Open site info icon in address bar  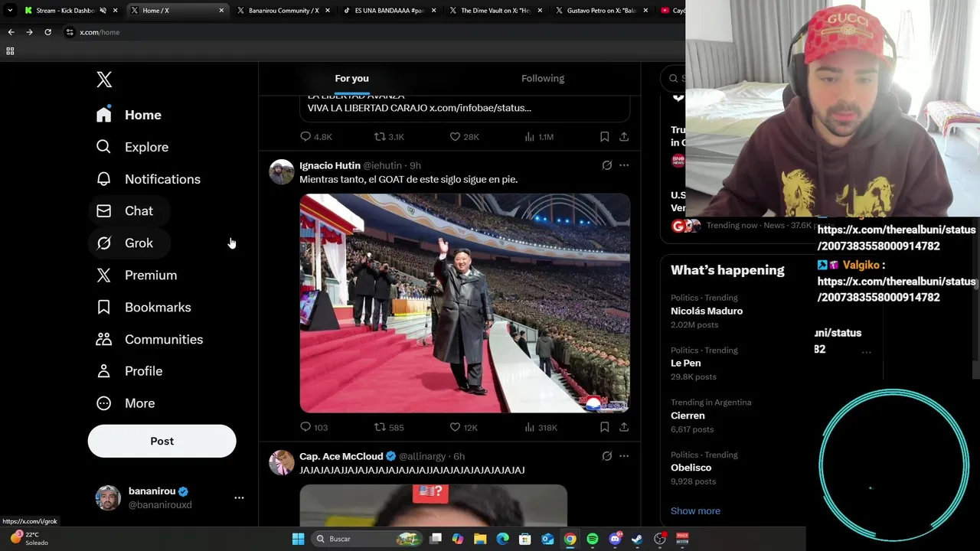[x=70, y=32]
